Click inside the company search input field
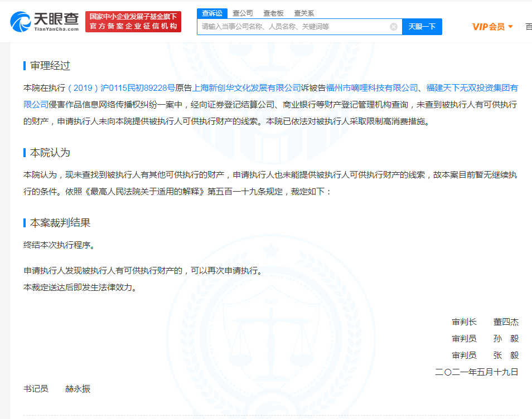Image resolution: width=532 pixels, height=419 pixels. pos(290,26)
